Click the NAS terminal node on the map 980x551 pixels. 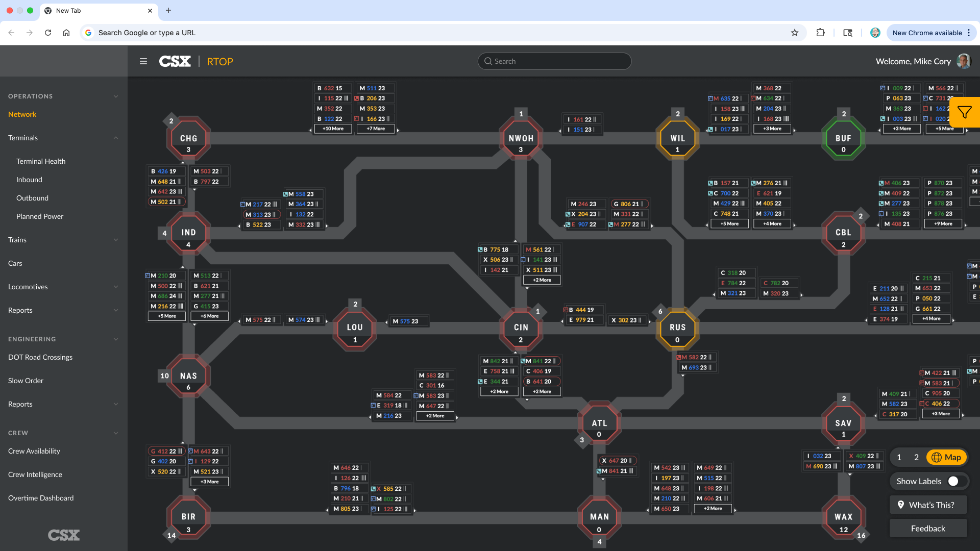pyautogui.click(x=188, y=376)
